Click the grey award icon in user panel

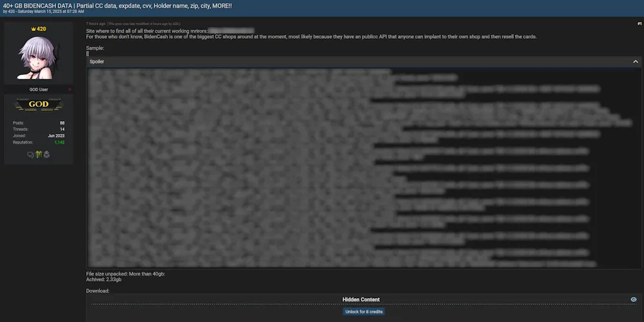(46, 155)
